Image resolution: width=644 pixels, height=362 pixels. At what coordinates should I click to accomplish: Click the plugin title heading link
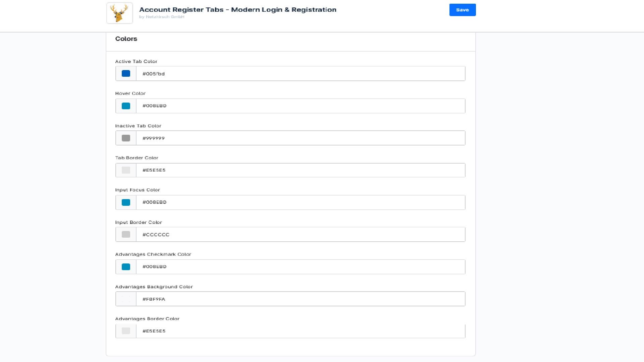pos(238,10)
